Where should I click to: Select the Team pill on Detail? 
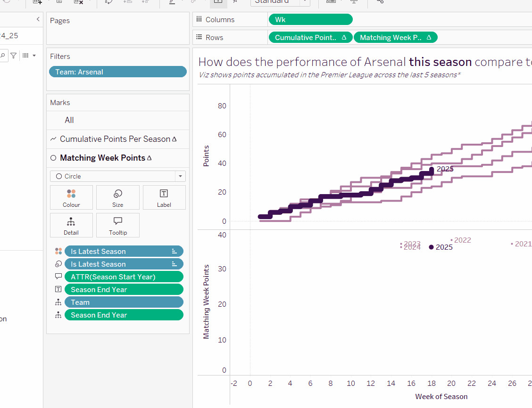coord(124,302)
